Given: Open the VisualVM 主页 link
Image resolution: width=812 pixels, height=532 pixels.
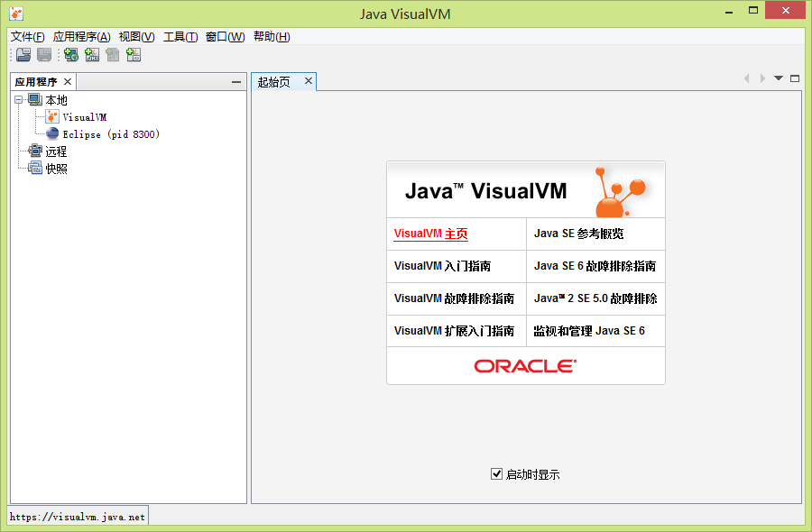Looking at the screenshot, I should click(x=431, y=234).
